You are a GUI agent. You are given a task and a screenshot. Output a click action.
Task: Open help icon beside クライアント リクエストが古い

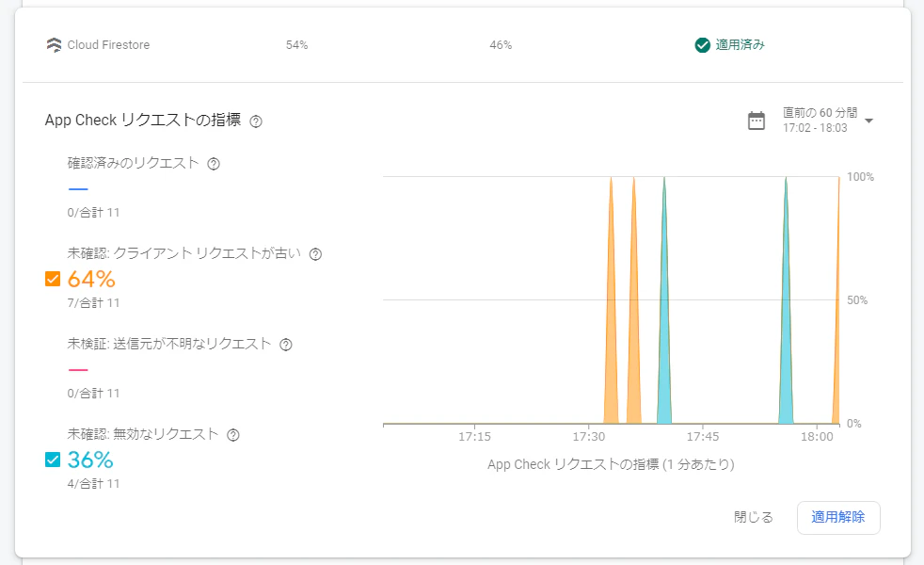(x=316, y=254)
